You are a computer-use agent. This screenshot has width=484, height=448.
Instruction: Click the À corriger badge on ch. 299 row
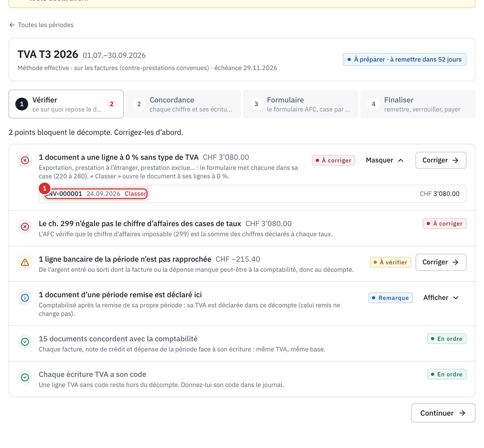pyautogui.click(x=445, y=223)
